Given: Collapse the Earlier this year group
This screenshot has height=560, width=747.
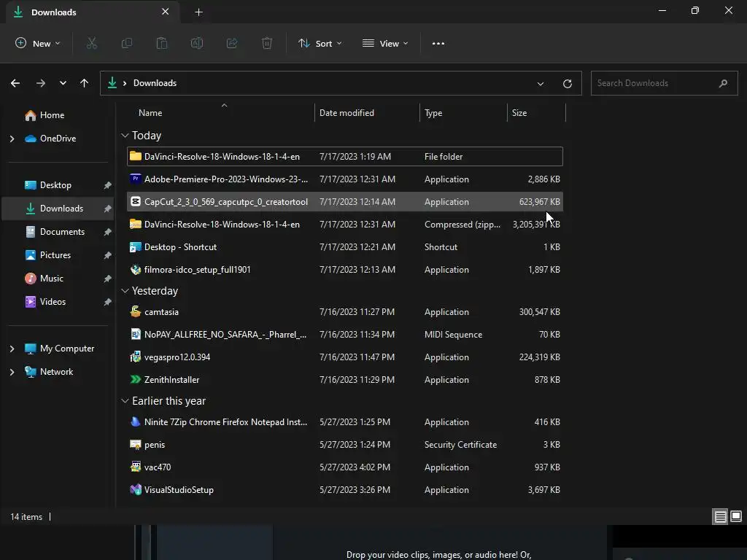Looking at the screenshot, I should [x=125, y=401].
